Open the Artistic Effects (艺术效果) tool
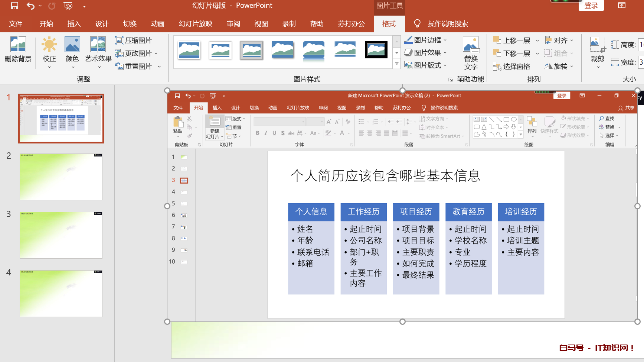 pyautogui.click(x=98, y=45)
